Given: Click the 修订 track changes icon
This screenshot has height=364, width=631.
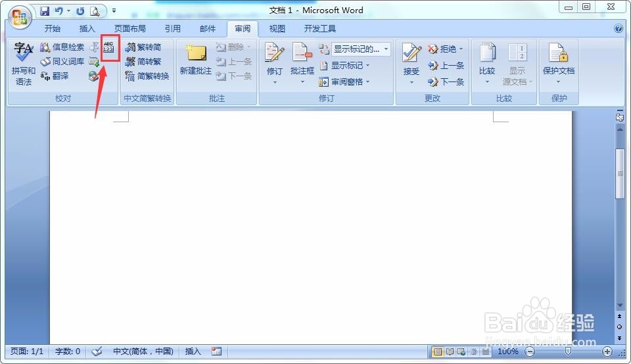Looking at the screenshot, I should tap(275, 53).
